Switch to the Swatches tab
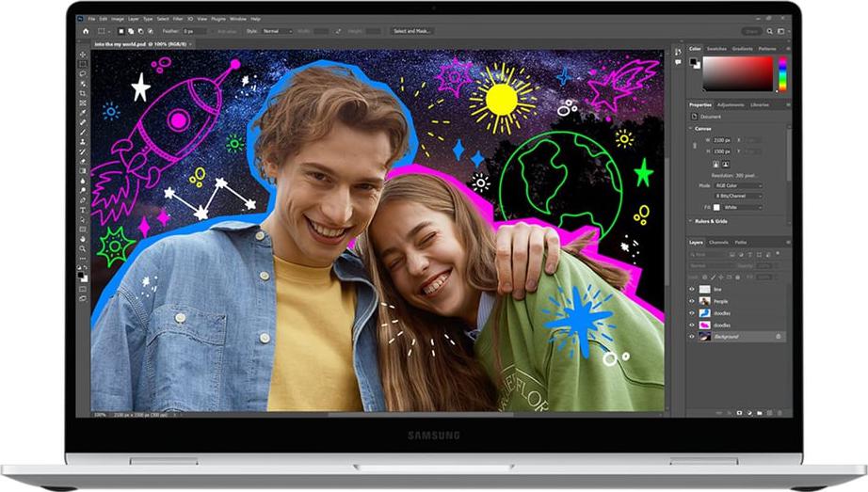 (x=716, y=48)
